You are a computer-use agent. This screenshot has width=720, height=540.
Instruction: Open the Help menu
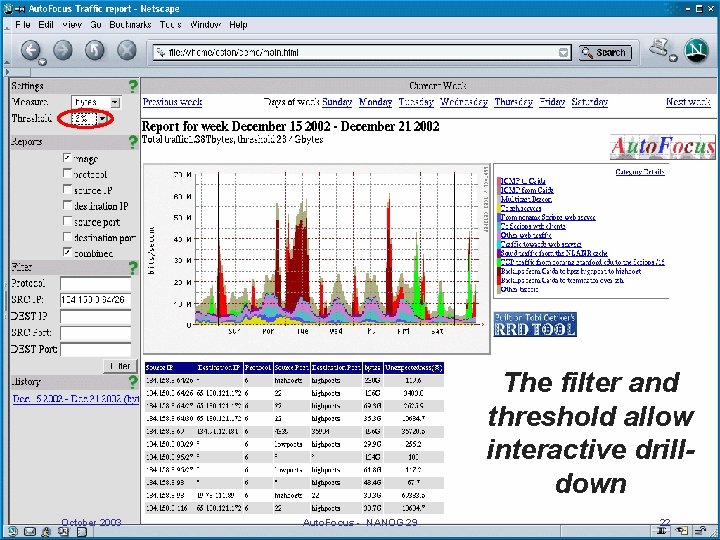click(238, 25)
